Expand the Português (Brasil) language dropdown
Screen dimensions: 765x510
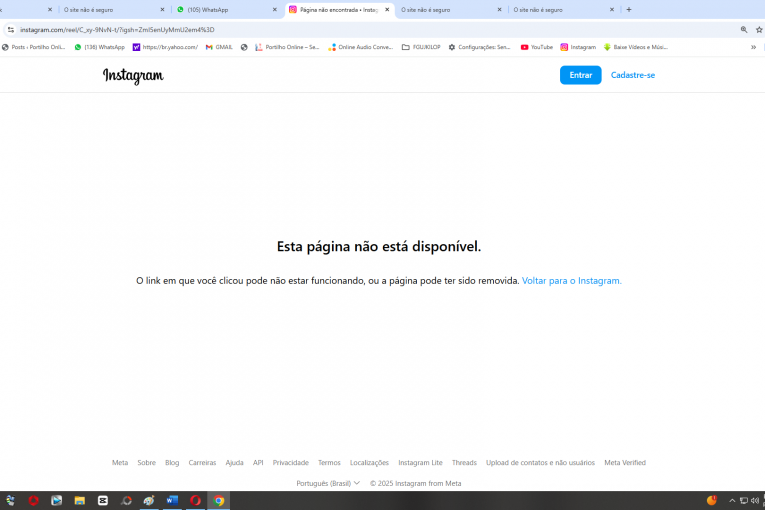click(328, 483)
